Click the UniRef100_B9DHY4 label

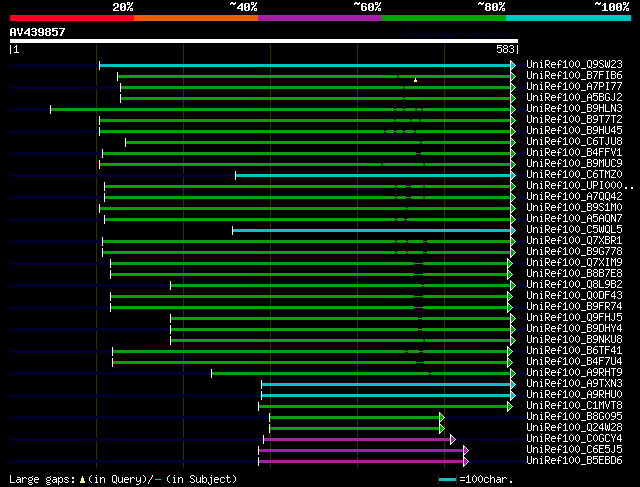coord(574,329)
